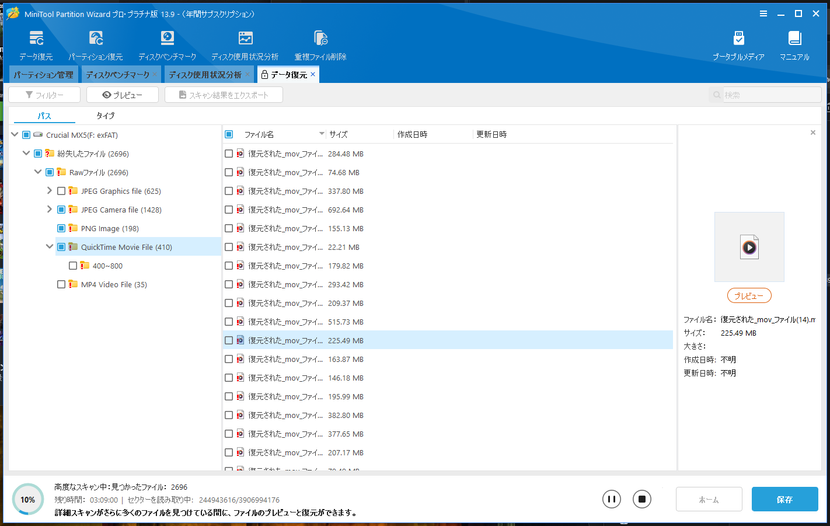Check the 225.49 MB file checkbox
The image size is (830, 526).
click(x=229, y=340)
